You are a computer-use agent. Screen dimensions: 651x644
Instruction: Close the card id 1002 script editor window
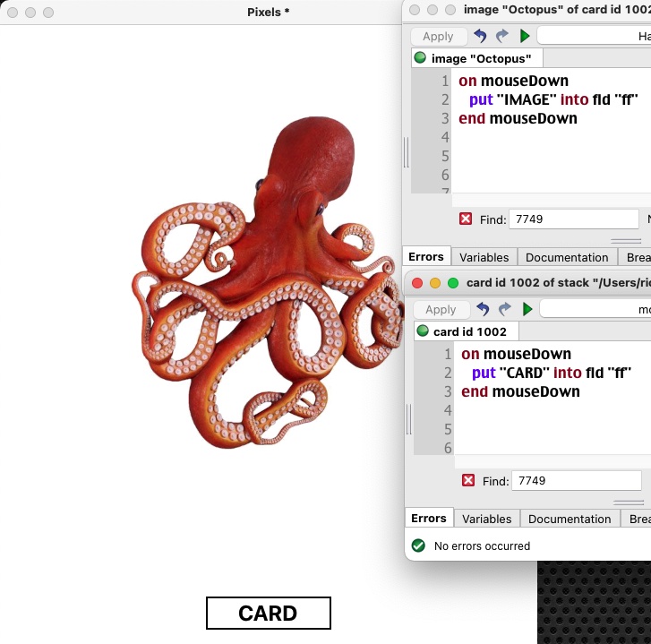(417, 283)
